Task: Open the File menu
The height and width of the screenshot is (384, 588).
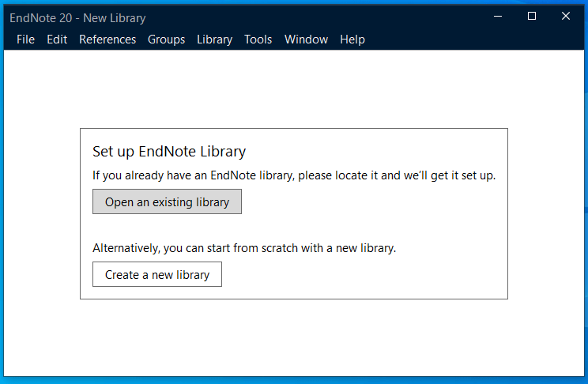Action: pos(25,40)
